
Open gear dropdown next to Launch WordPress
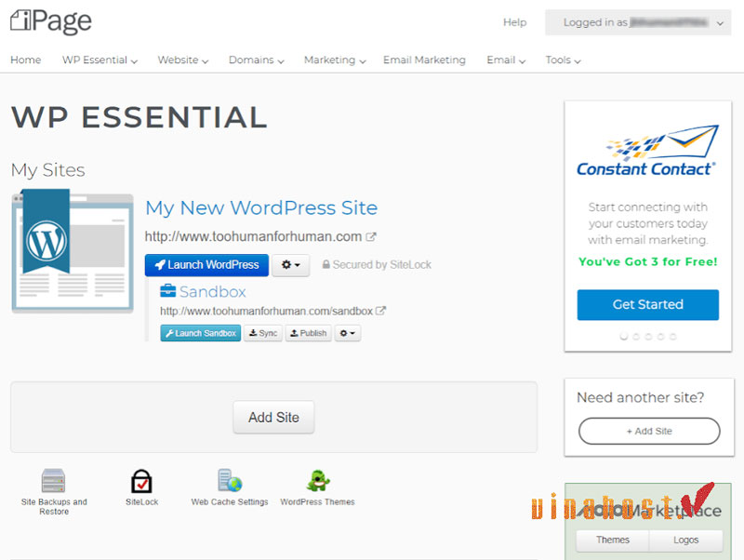click(x=290, y=265)
